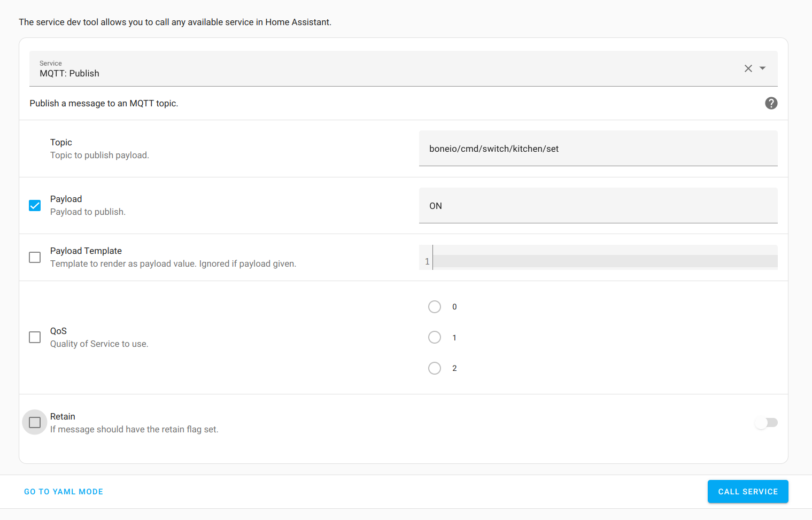Select QoS level 0
The width and height of the screenshot is (812, 520).
pos(435,306)
